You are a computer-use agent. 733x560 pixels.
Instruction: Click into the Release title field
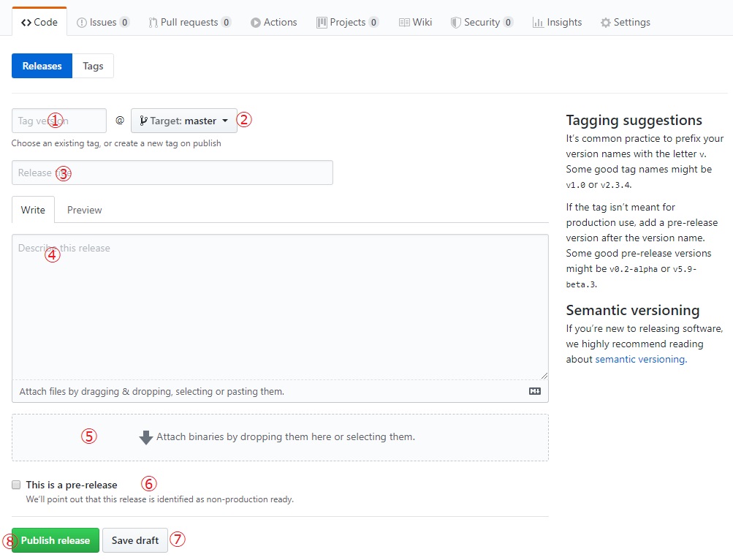pos(172,173)
